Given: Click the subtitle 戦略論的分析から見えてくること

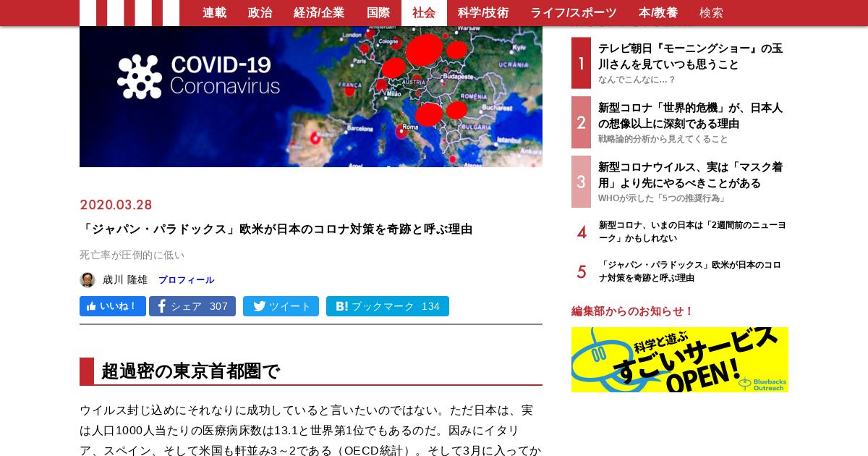Looking at the screenshot, I should (663, 139).
